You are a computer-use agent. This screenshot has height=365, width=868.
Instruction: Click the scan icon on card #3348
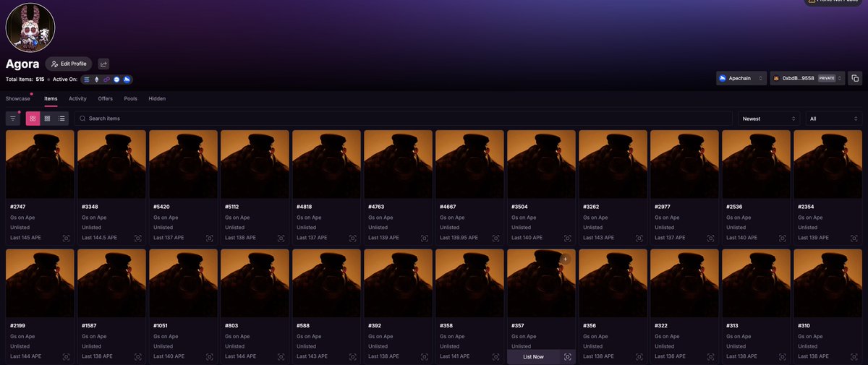tap(137, 238)
